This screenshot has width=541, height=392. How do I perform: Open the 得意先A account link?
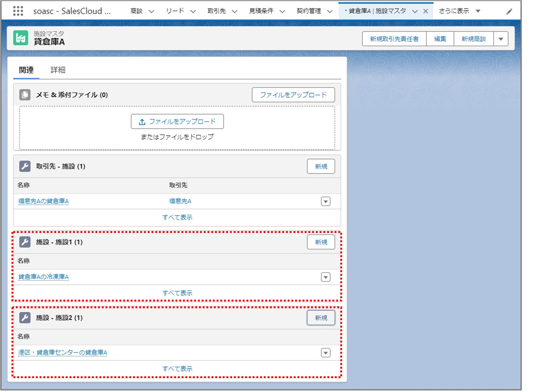coord(180,201)
